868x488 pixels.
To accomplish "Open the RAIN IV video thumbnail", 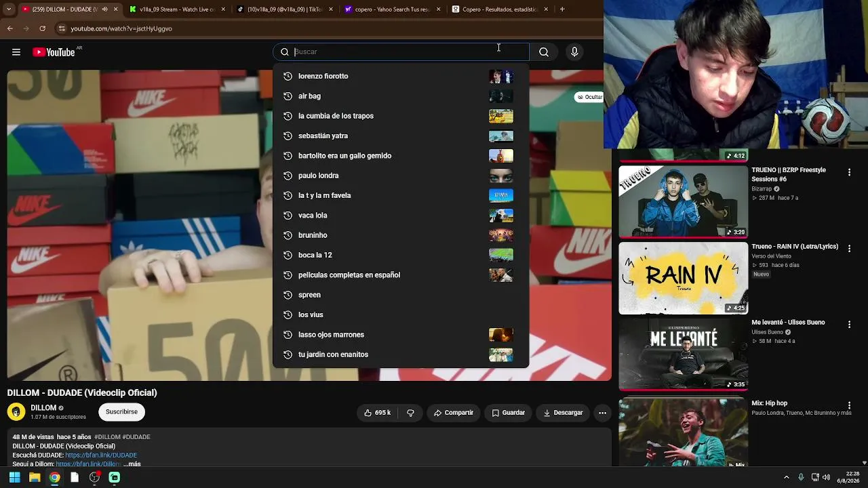I will 684,278.
